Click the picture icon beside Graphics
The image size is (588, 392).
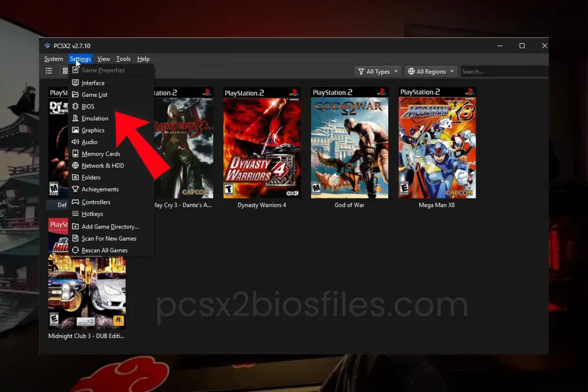pyautogui.click(x=75, y=130)
